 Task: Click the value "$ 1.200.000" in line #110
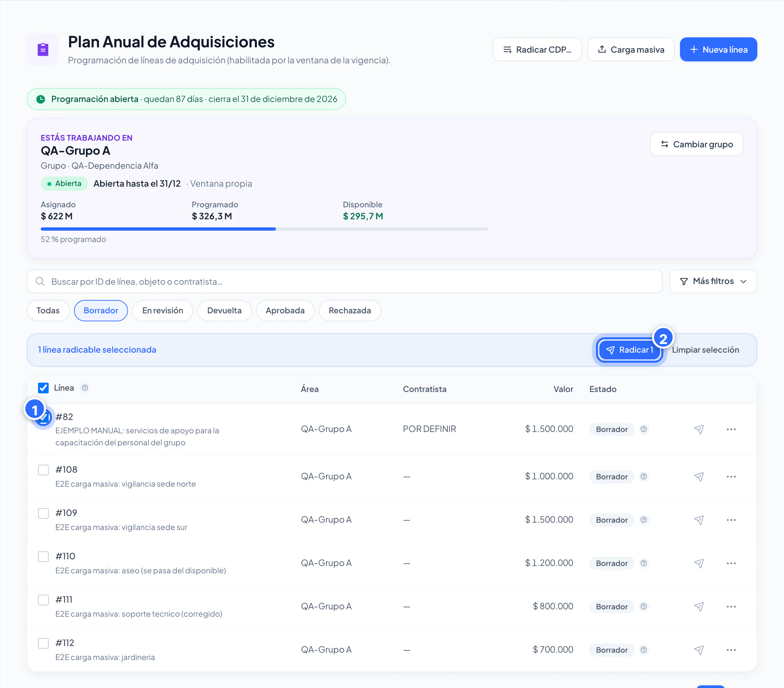[x=549, y=563]
